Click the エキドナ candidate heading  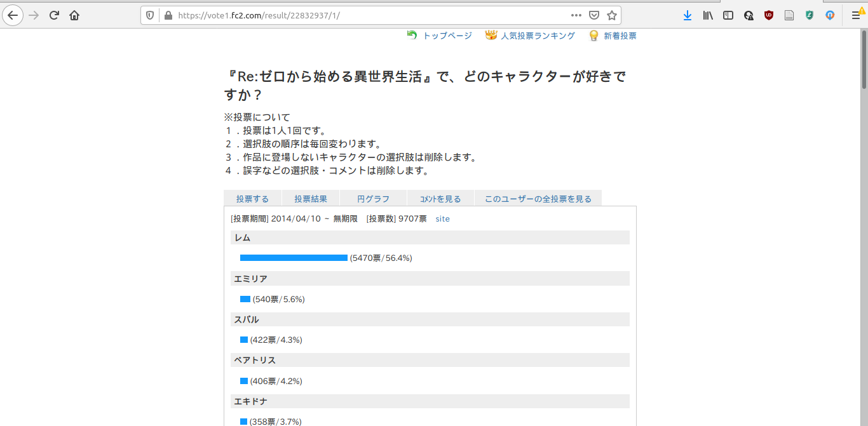430,401
